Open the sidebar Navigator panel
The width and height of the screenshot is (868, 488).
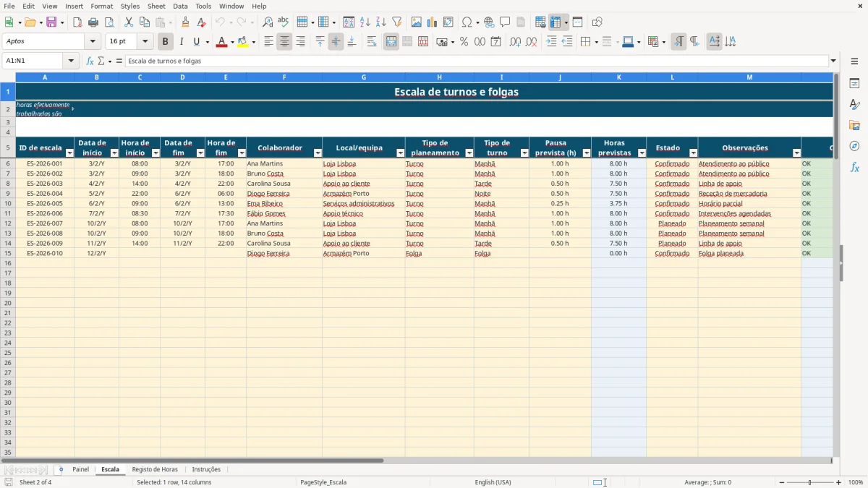coord(854,146)
